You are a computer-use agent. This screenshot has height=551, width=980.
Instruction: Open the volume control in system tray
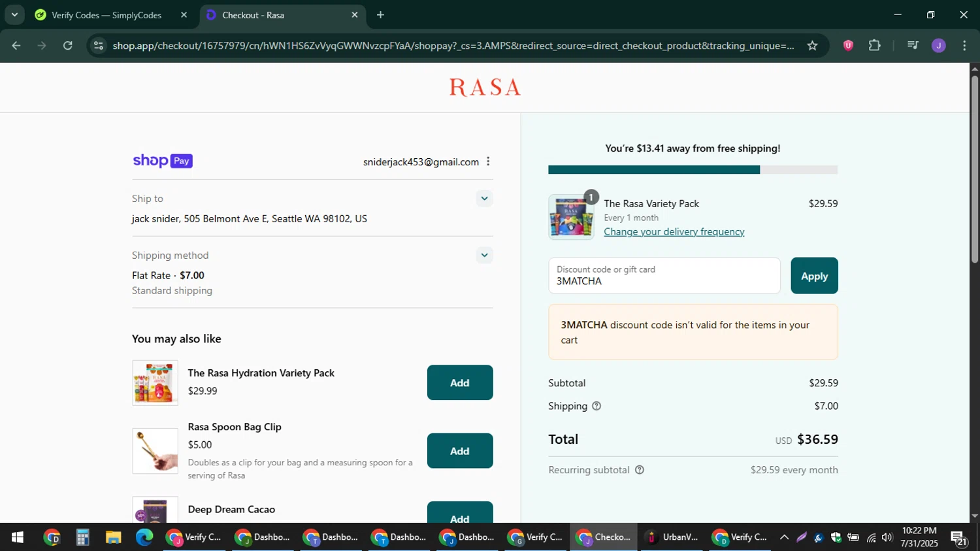pos(887,537)
